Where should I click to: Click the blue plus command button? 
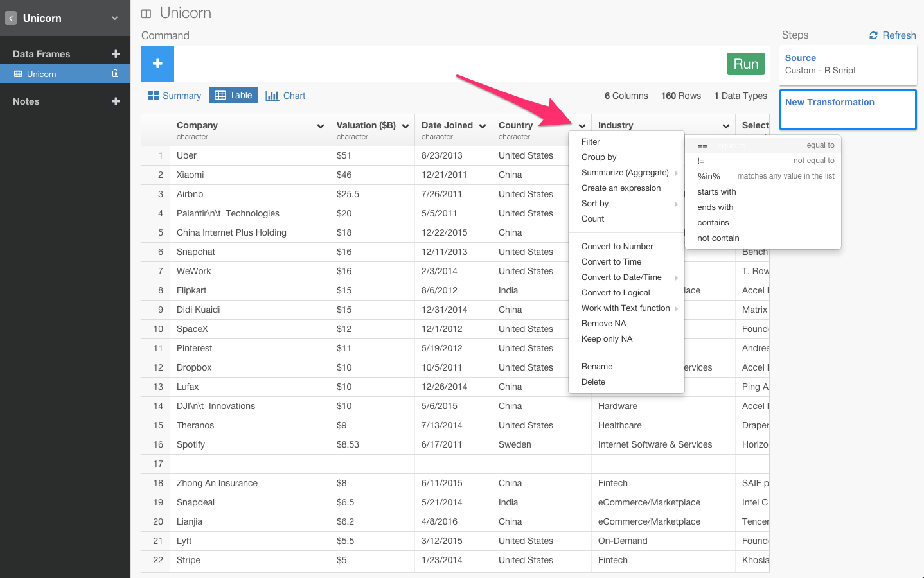coord(157,64)
